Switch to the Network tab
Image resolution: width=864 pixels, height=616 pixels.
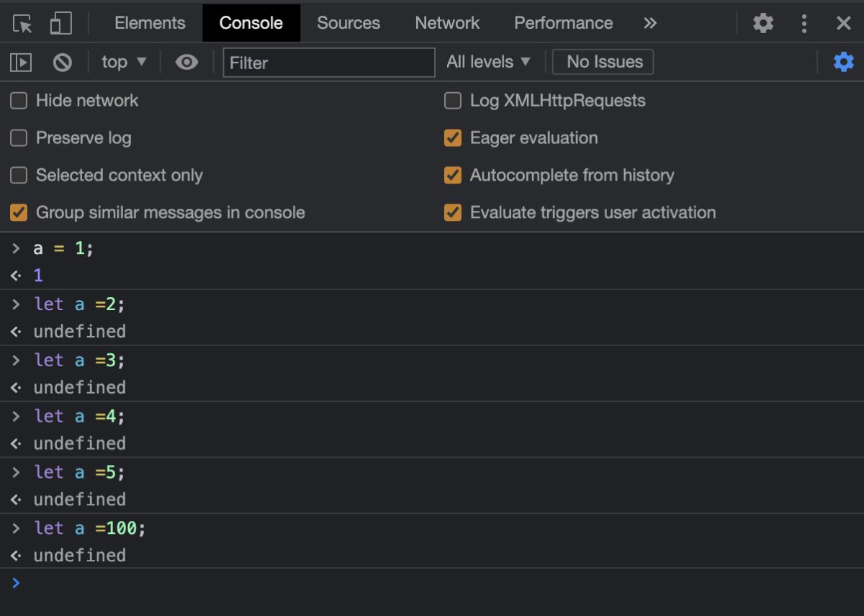pyautogui.click(x=447, y=23)
